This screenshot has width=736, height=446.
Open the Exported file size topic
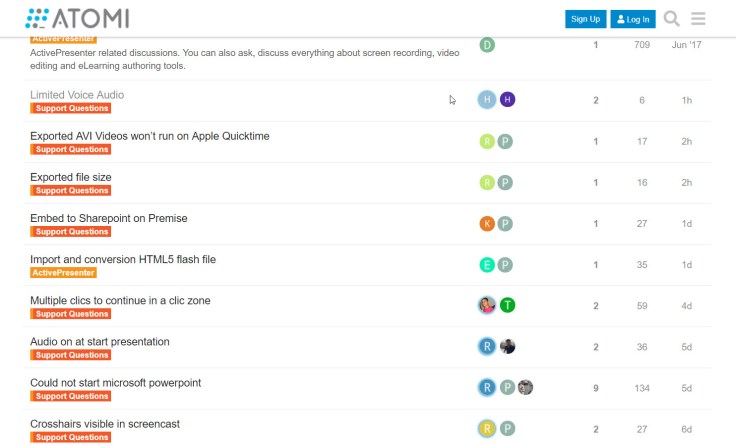click(70, 177)
